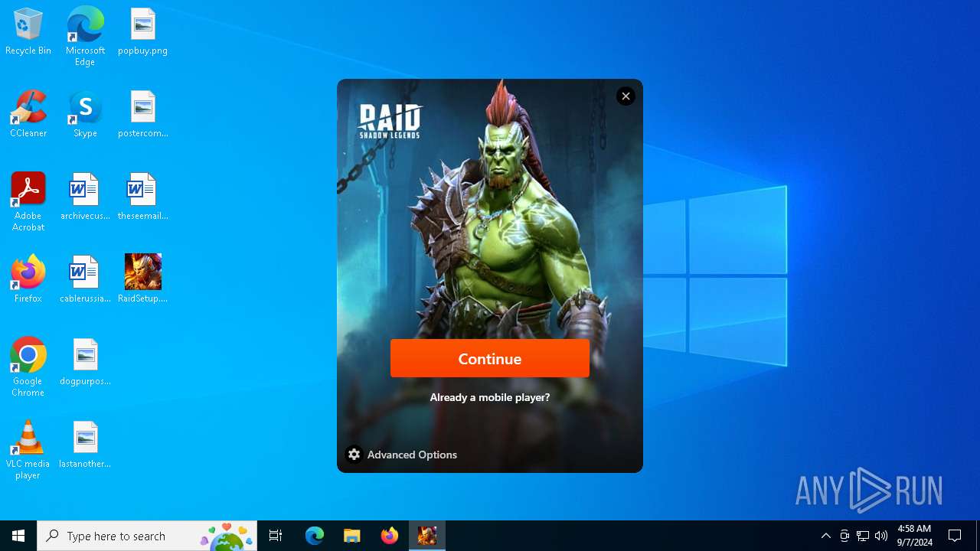Open the 'Already a mobile player?' link

click(x=490, y=397)
